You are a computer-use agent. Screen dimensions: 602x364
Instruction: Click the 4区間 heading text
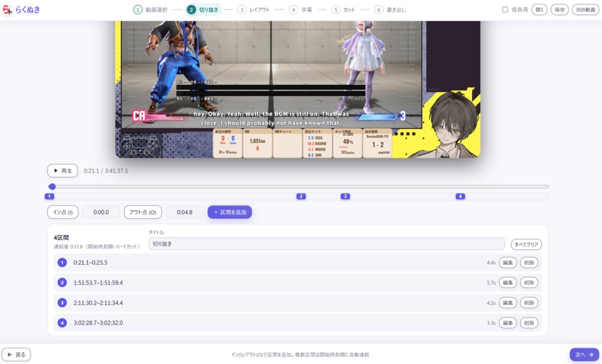coord(61,238)
